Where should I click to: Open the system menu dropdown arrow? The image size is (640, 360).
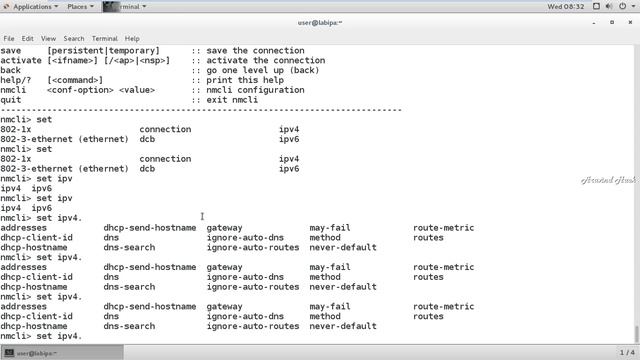[633, 7]
